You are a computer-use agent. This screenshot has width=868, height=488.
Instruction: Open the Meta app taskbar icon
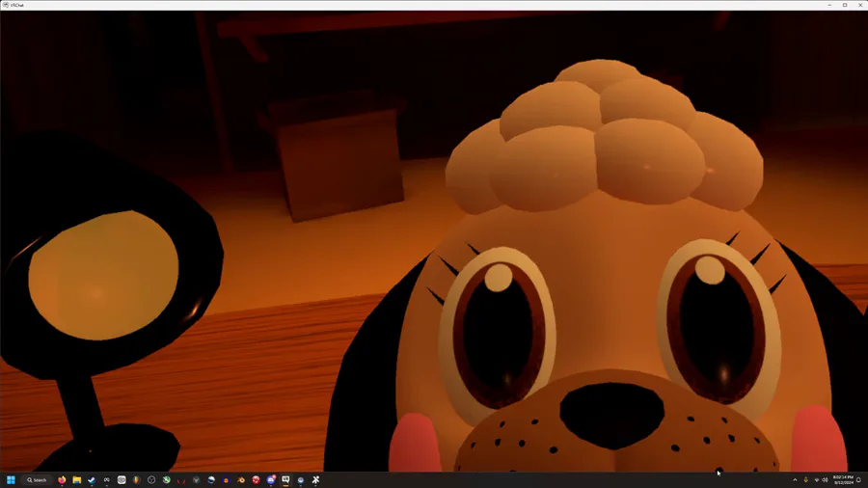106,479
